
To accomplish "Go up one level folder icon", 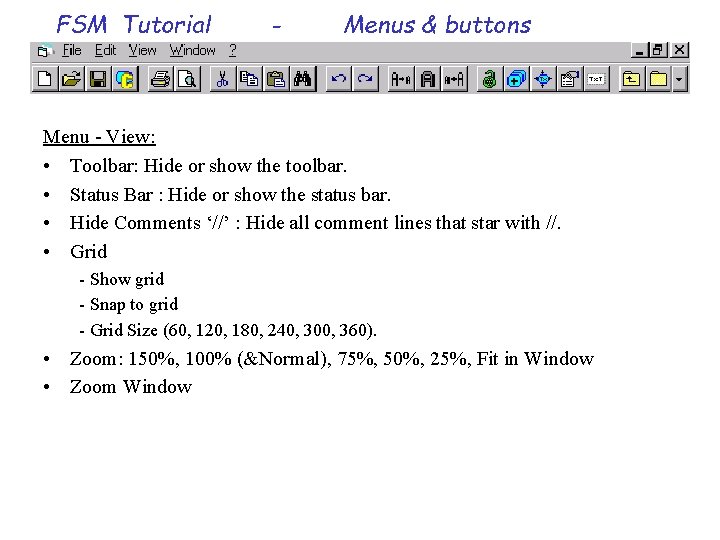I will coord(632,79).
